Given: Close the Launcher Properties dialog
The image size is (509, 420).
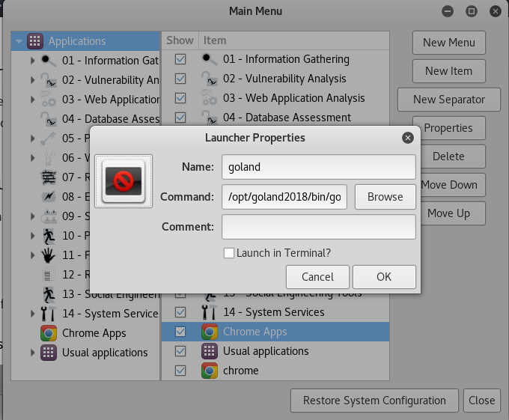Looking at the screenshot, I should point(408,138).
